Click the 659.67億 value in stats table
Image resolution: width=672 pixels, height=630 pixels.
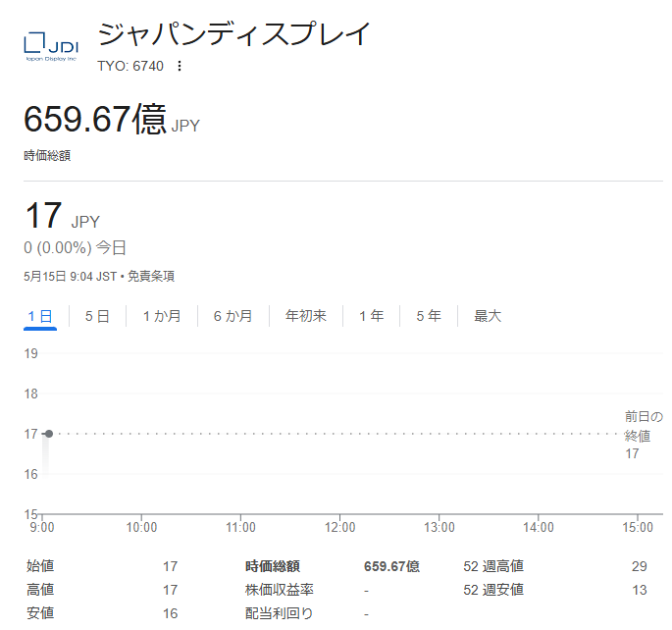click(x=391, y=566)
